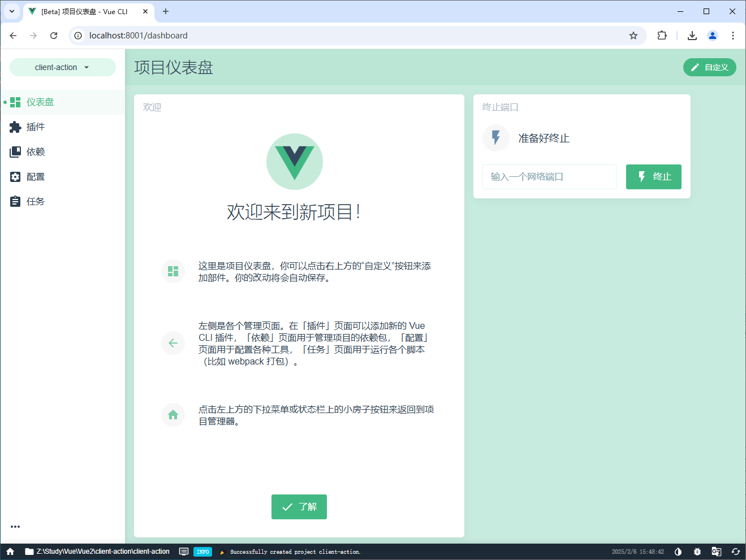Click the 欢迎来到新项目! heading

click(294, 212)
